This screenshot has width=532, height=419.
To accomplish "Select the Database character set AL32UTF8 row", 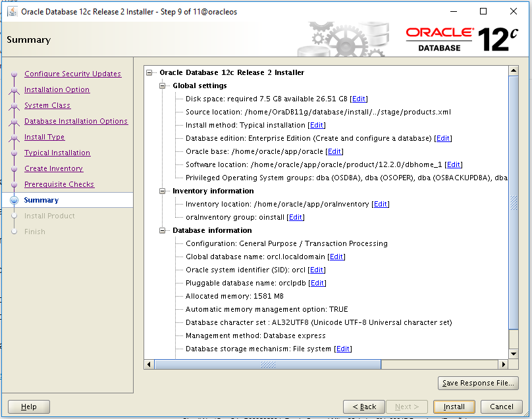I will click(319, 322).
